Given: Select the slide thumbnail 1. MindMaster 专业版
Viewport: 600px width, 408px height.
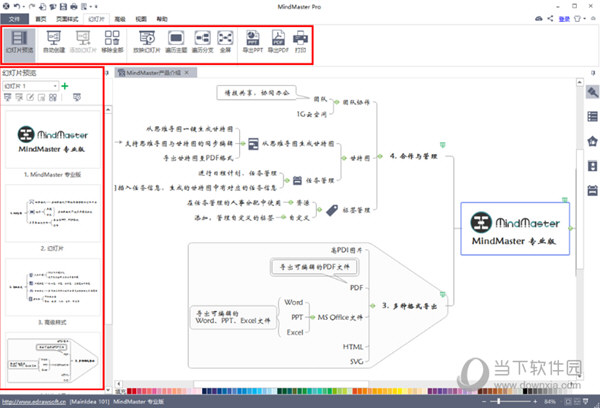Looking at the screenshot, I should click(x=53, y=140).
